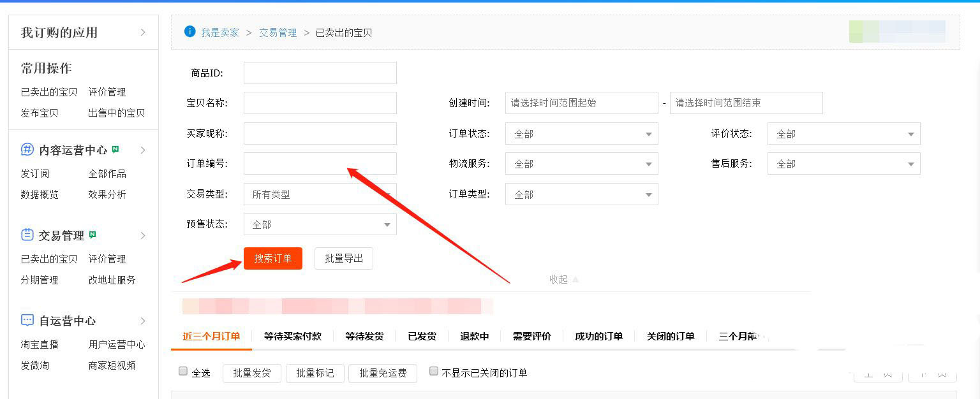
Task: Open 发订阅 link in sidebar
Action: tap(35, 173)
